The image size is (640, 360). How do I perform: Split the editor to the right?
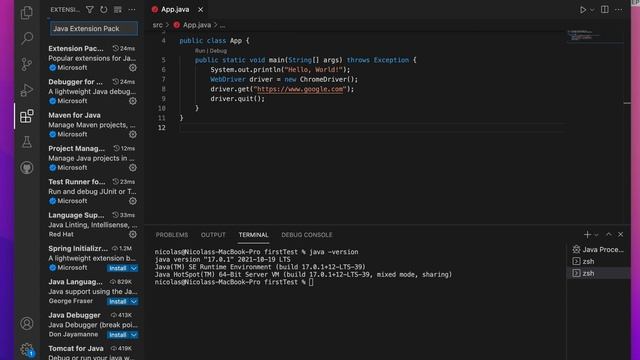(604, 9)
